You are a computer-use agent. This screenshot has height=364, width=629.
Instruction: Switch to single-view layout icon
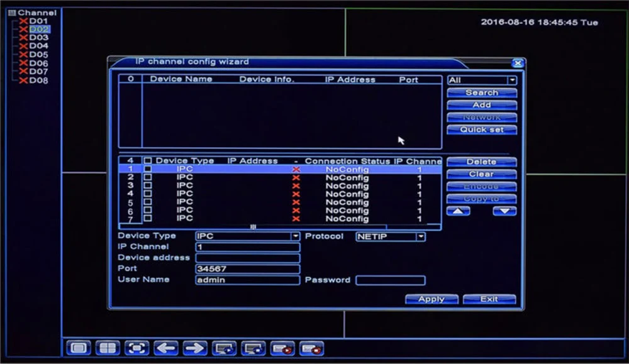[x=78, y=348]
